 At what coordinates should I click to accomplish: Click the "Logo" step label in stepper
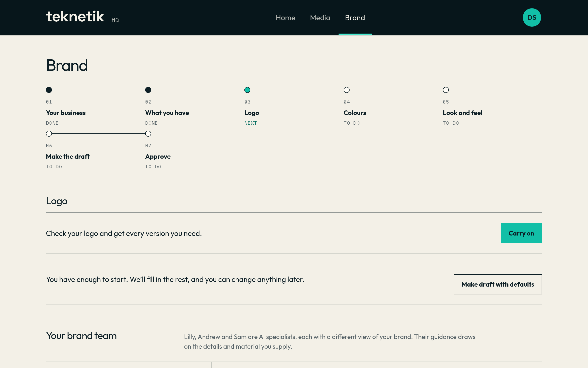[252, 113]
